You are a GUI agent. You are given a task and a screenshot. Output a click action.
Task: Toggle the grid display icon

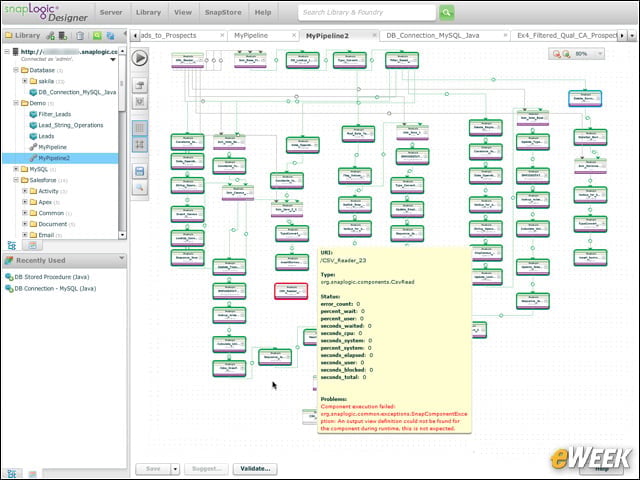[140, 128]
